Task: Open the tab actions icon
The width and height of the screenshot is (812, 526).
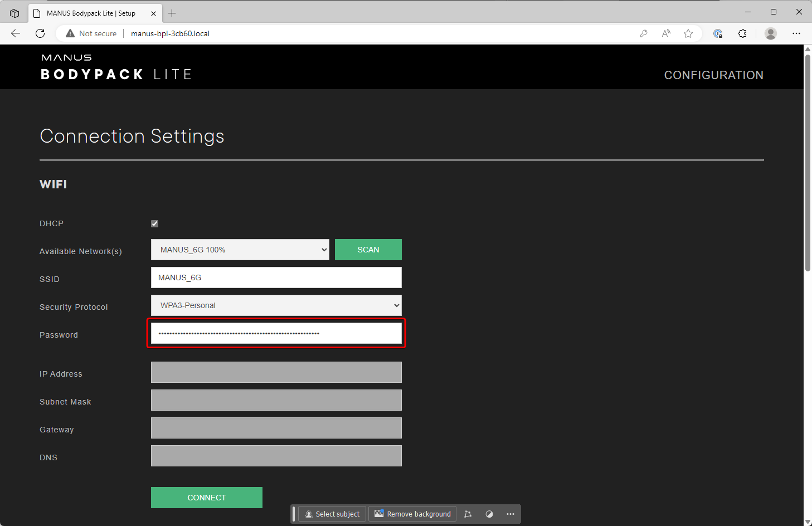Action: pyautogui.click(x=14, y=13)
